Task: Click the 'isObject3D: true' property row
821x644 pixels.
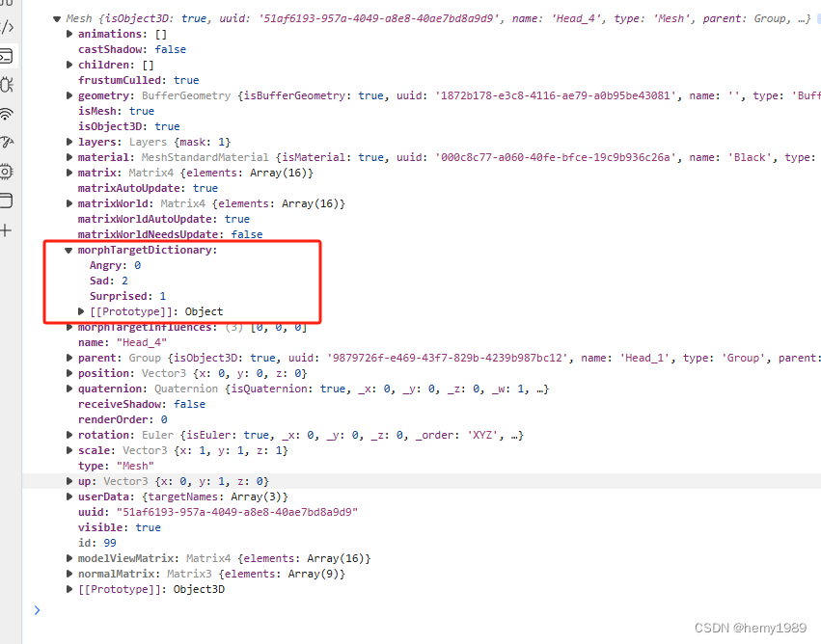Action: coord(129,126)
